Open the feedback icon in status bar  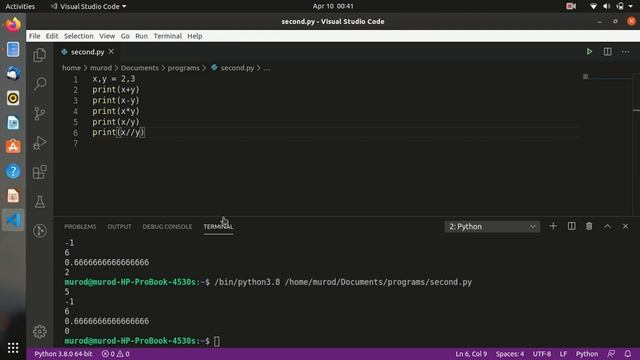[611, 354]
